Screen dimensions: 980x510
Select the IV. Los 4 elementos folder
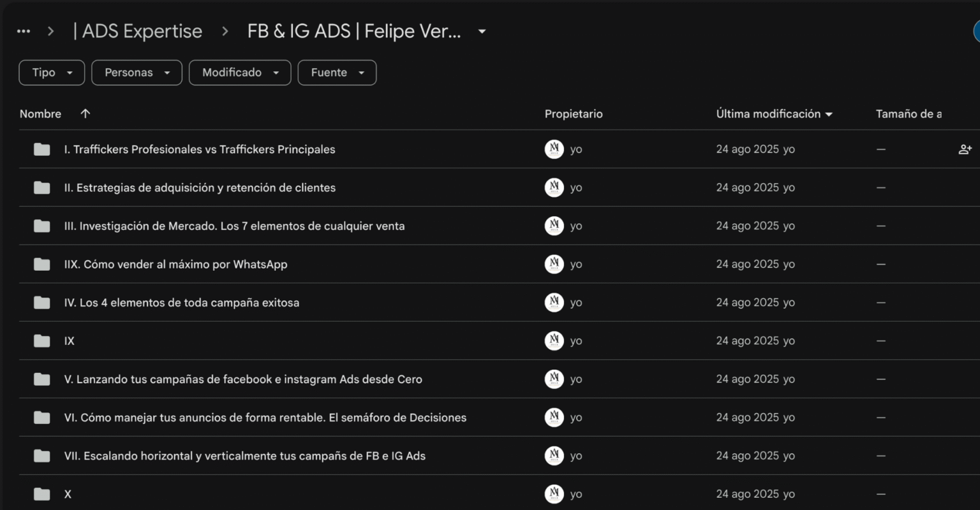pos(181,303)
